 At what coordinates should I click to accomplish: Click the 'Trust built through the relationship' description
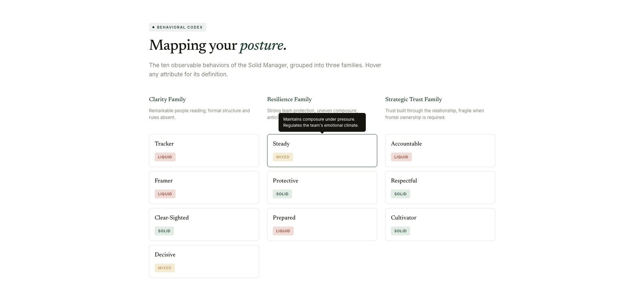tap(435, 114)
